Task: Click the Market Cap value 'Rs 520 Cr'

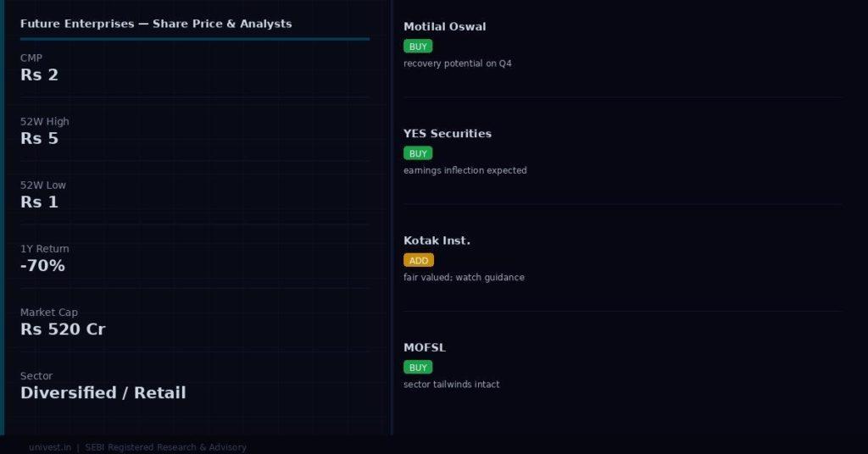Action: click(63, 329)
